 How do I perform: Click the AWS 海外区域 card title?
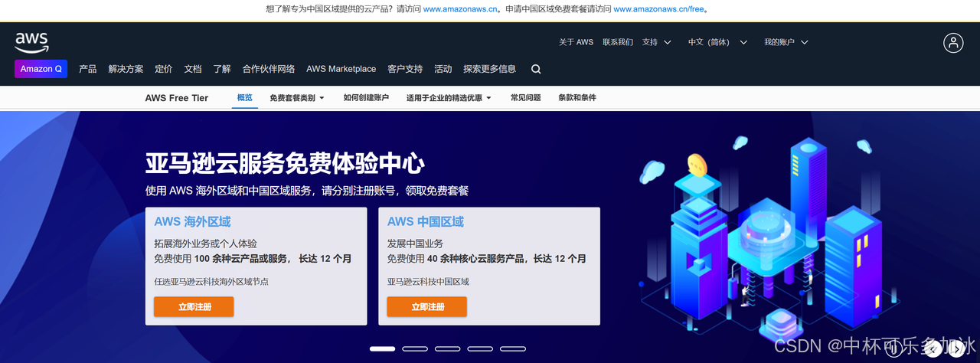(192, 222)
